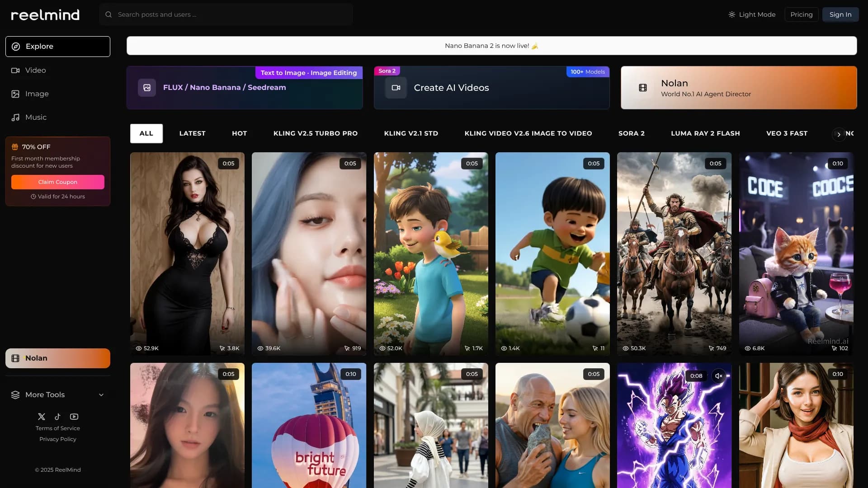The image size is (868, 488).
Task: Toggle Light Mode
Action: (x=752, y=14)
